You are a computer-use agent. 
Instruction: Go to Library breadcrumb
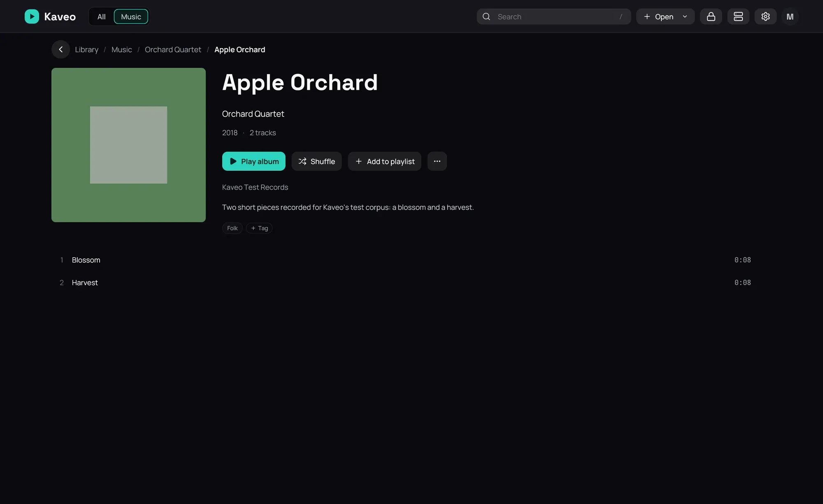coord(87,49)
